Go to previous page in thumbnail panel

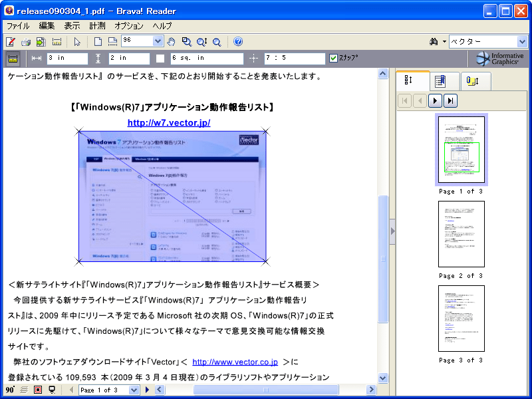tap(420, 101)
